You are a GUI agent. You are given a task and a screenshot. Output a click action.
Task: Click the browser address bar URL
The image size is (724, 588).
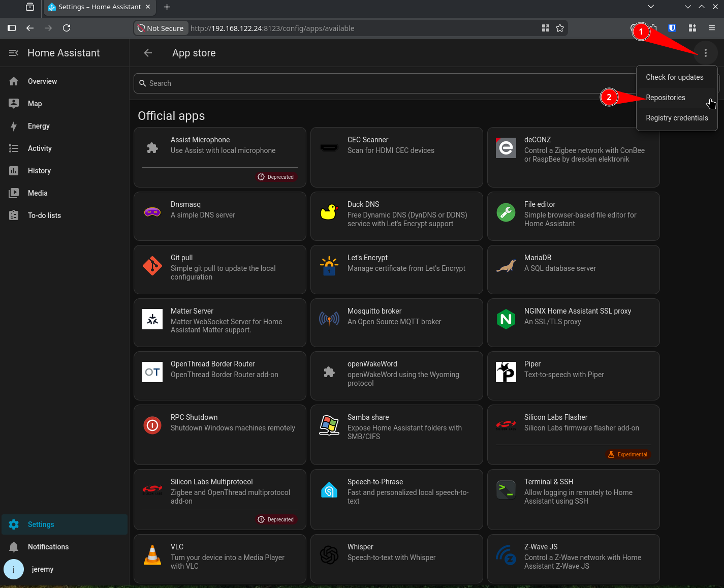tap(272, 28)
